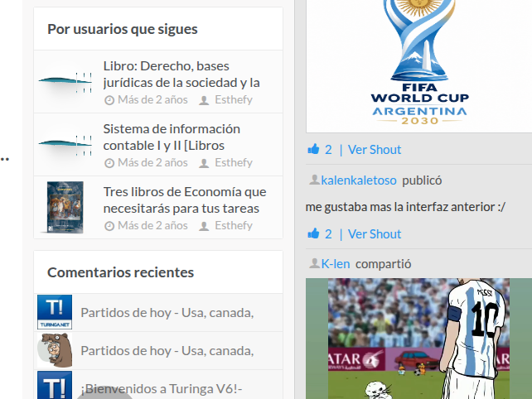Click Más de 2 años on Tres libros post
The height and width of the screenshot is (399, 532).
(x=152, y=225)
